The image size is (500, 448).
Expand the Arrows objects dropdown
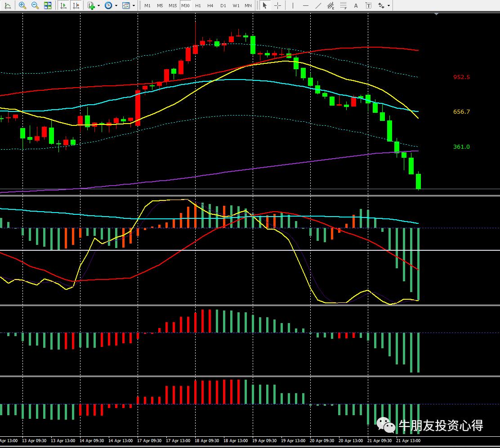pos(389,6)
